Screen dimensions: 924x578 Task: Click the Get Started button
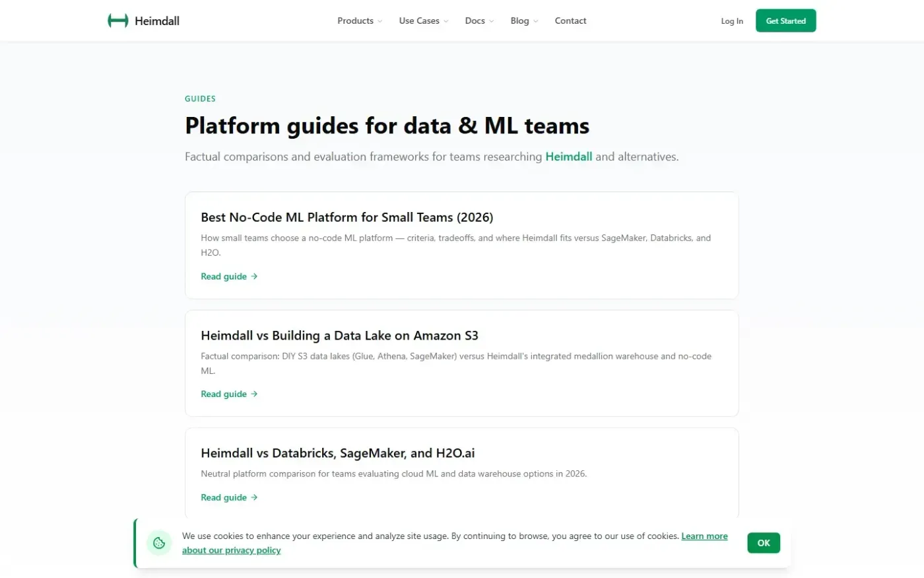click(x=785, y=20)
